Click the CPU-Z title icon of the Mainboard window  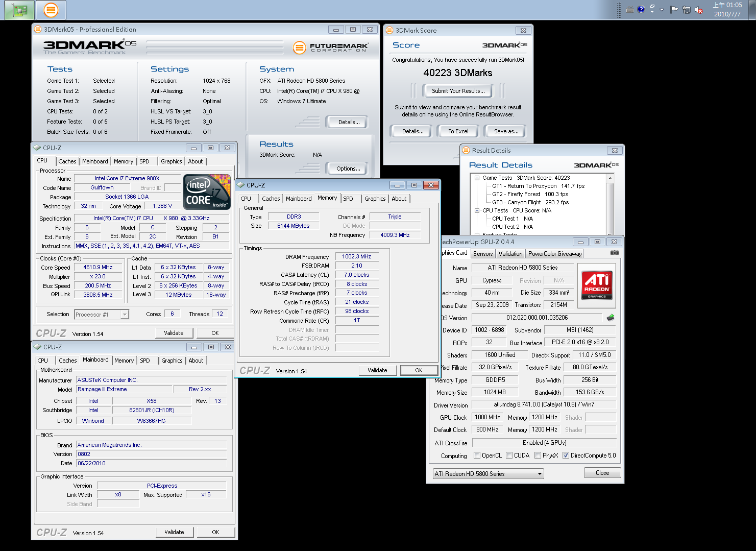point(37,347)
